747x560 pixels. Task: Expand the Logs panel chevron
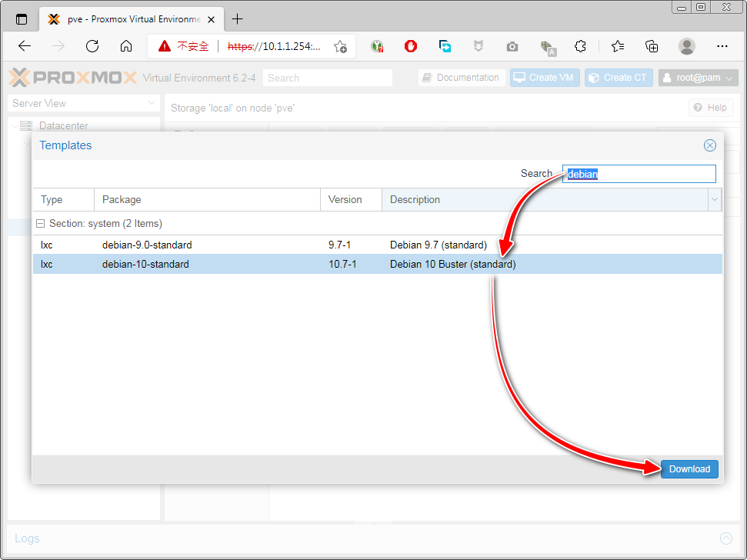[725, 538]
